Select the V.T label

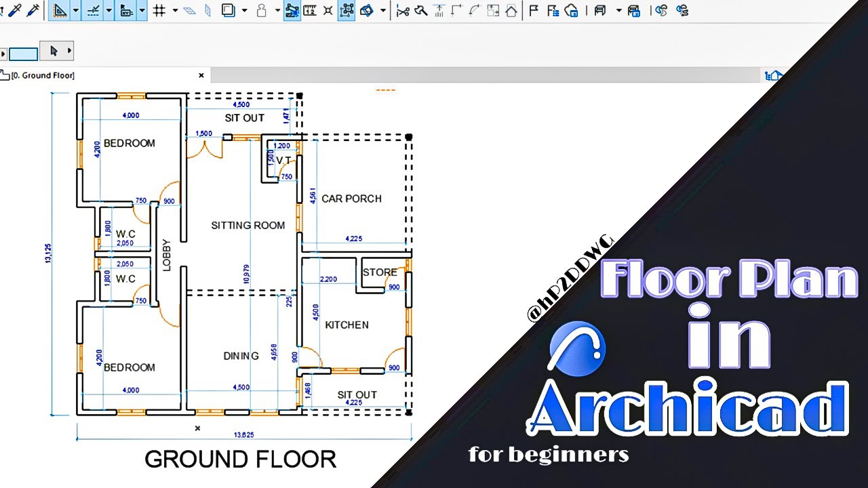click(x=283, y=161)
